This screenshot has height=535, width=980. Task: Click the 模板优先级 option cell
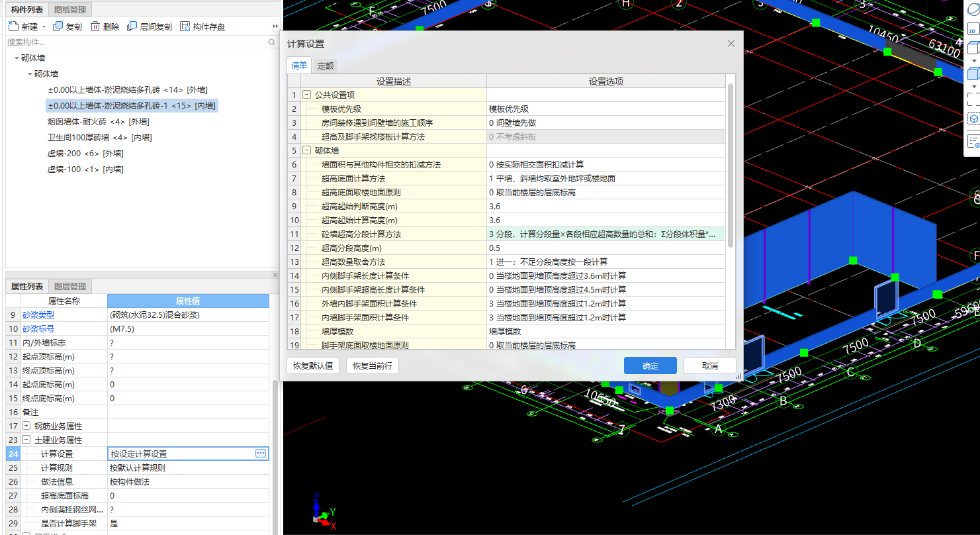click(606, 109)
